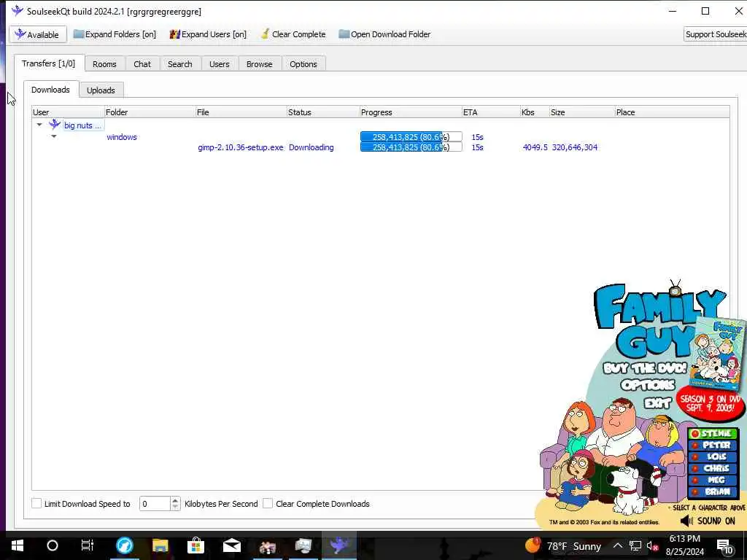Click the Cortana search circle icon
The width and height of the screenshot is (747, 560).
(53, 545)
